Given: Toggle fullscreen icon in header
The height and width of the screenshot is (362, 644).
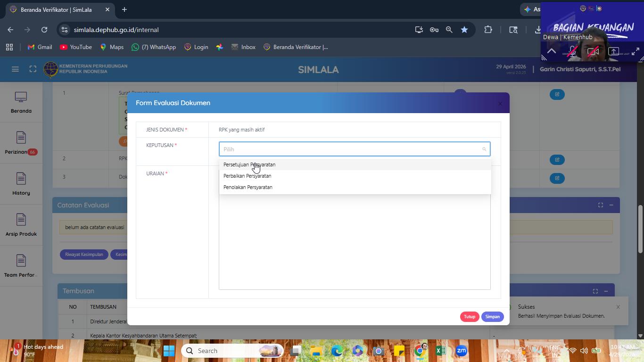Looking at the screenshot, I should tap(33, 69).
